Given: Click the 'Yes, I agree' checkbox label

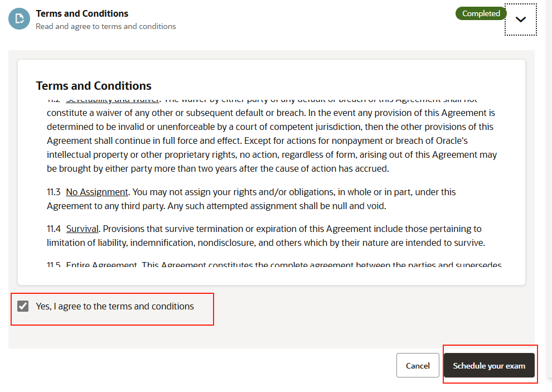Looking at the screenshot, I should coord(115,306).
